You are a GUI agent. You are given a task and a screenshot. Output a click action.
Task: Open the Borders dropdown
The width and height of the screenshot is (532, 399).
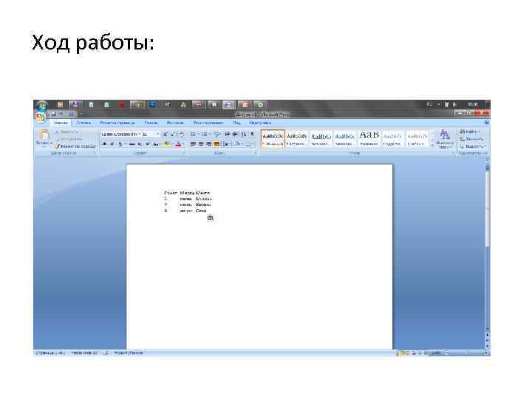tap(250, 144)
